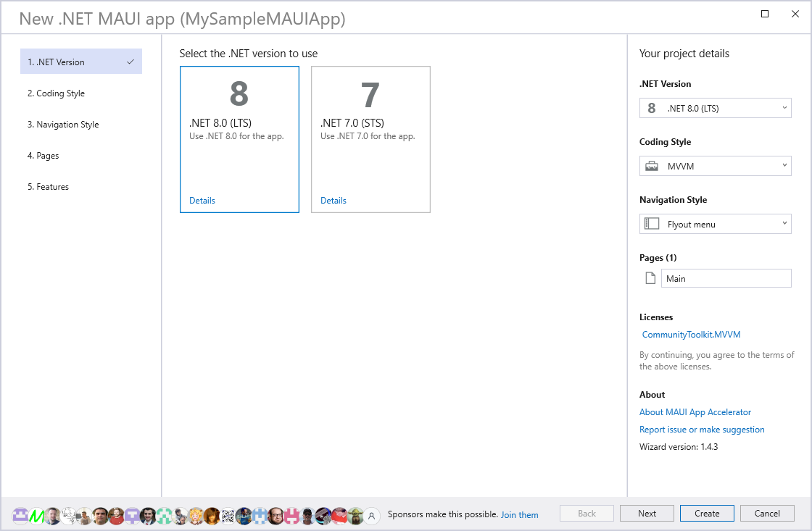812x531 pixels.
Task: Open the Coding Style MVVM dropdown
Action: tap(715, 166)
